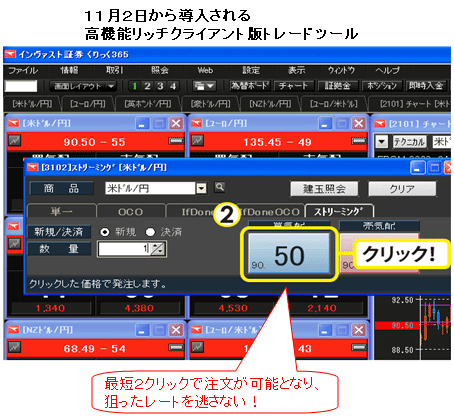The height and width of the screenshot is (417, 454).
Task: Switch to layout number 2 in toolbar
Action: click(147, 86)
